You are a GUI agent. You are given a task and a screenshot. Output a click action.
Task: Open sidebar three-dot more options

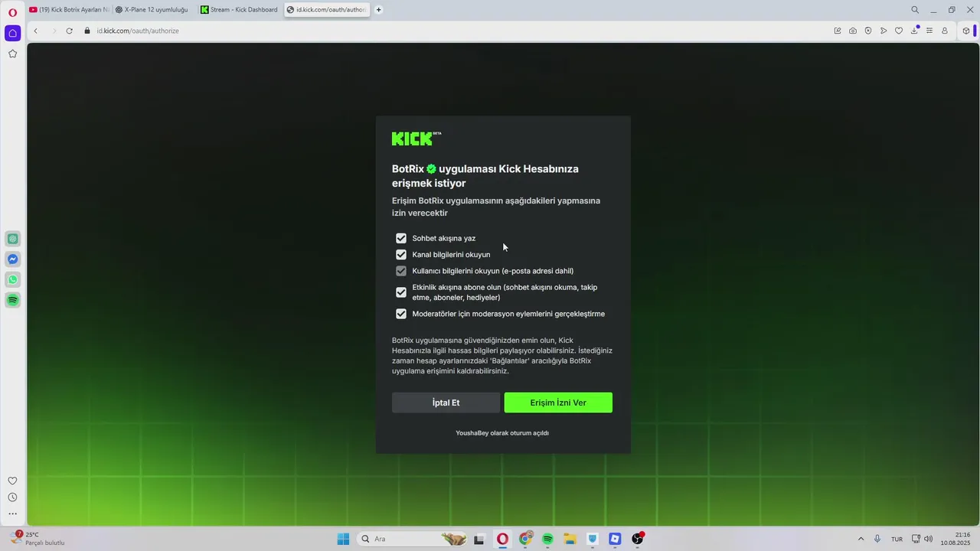pyautogui.click(x=12, y=514)
